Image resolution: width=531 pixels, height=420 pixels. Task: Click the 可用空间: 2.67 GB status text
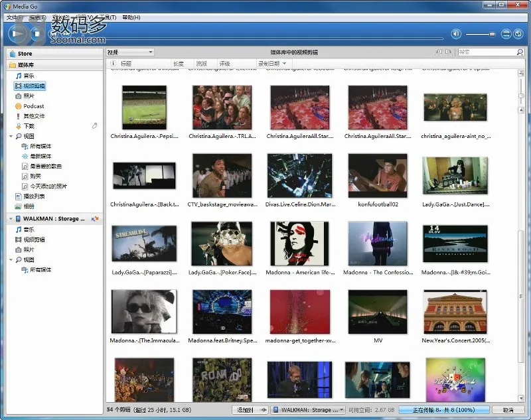click(371, 410)
